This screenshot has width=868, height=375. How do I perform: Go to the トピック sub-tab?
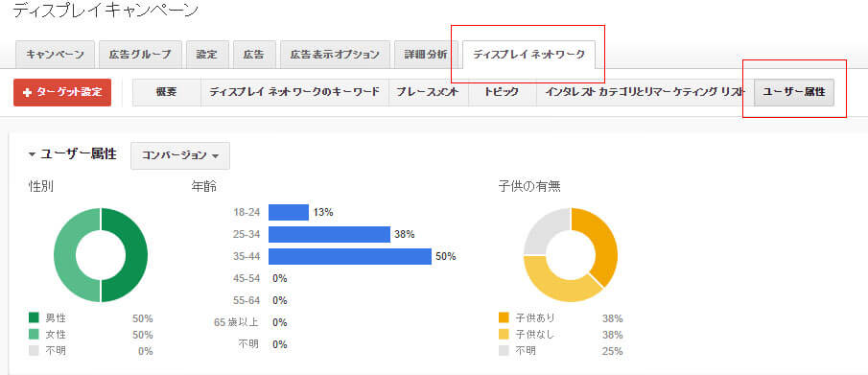(502, 92)
